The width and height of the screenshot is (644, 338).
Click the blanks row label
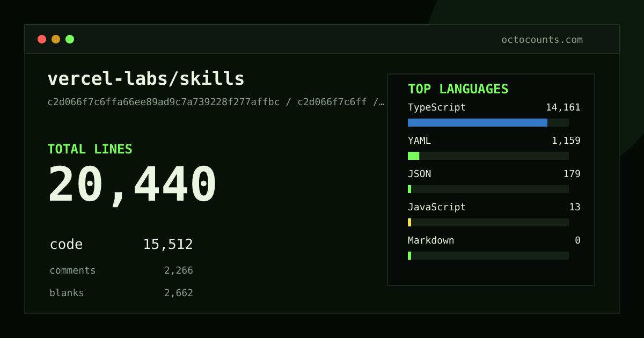67,293
